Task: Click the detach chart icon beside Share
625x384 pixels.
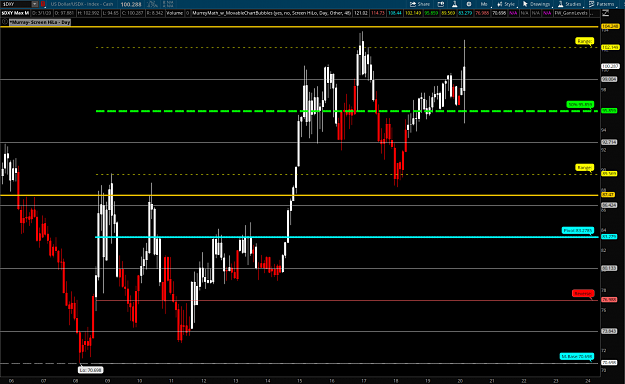Action: [x=440, y=4]
